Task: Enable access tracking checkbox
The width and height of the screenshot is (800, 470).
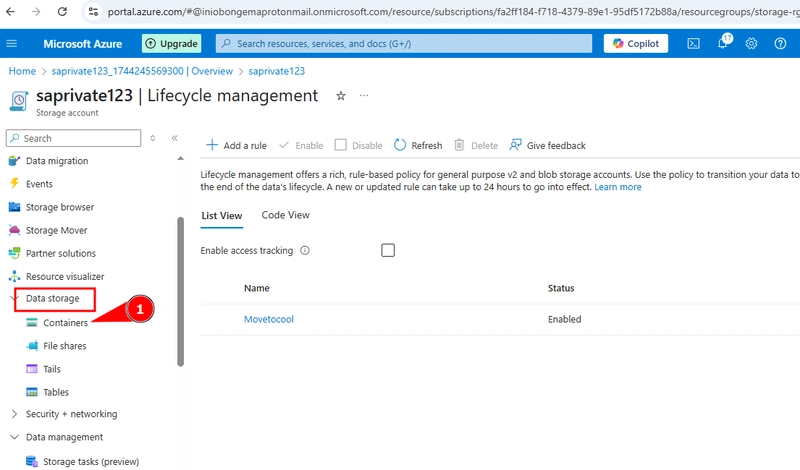Action: [388, 250]
